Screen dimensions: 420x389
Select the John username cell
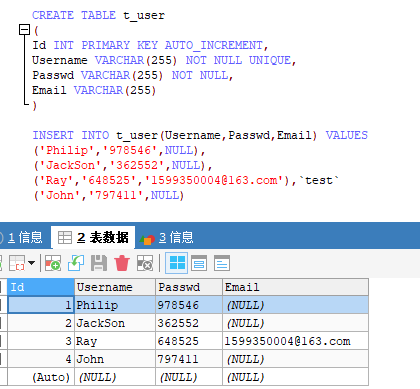pyautogui.click(x=115, y=359)
